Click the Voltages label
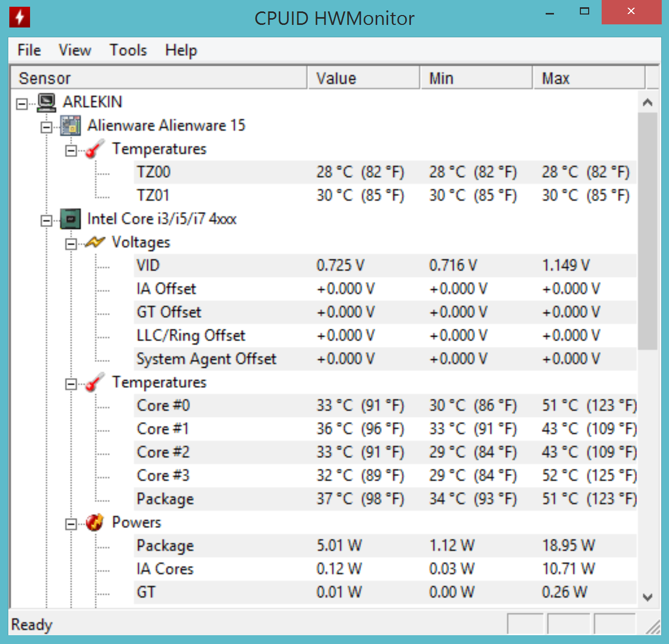 (x=141, y=242)
